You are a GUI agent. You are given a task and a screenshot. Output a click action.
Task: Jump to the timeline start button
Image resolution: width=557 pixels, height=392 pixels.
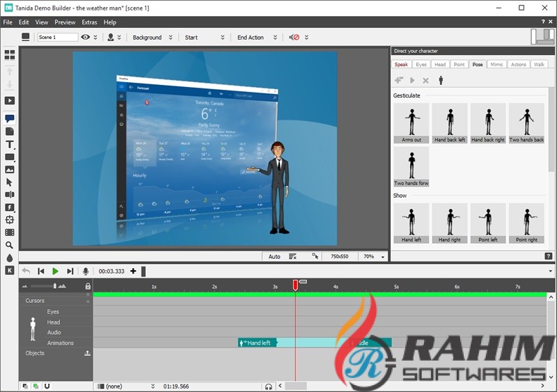41,271
